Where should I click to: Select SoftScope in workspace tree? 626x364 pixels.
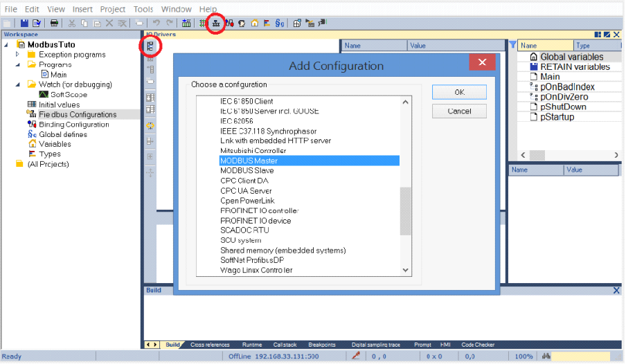pyautogui.click(x=69, y=95)
